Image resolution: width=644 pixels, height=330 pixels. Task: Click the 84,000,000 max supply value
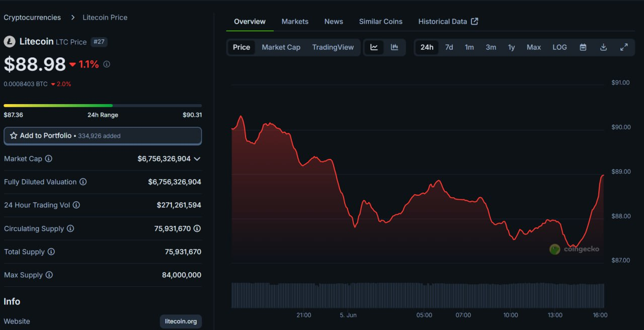pos(182,275)
